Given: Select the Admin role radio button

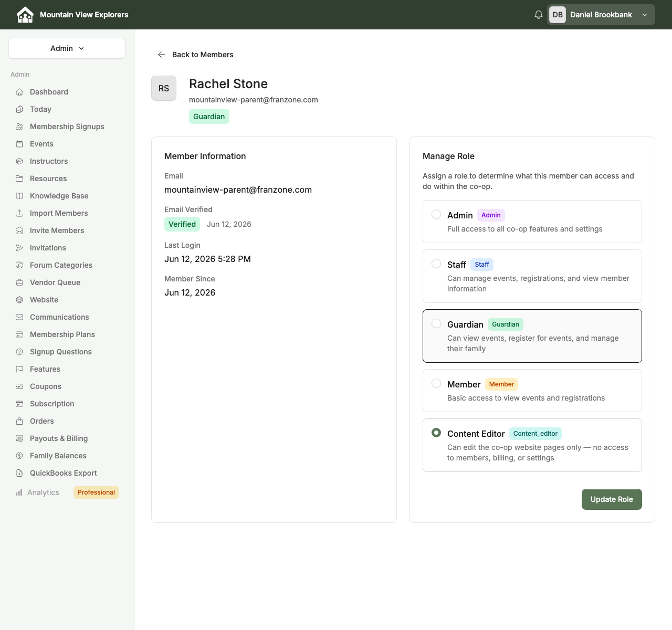Looking at the screenshot, I should tap(436, 214).
